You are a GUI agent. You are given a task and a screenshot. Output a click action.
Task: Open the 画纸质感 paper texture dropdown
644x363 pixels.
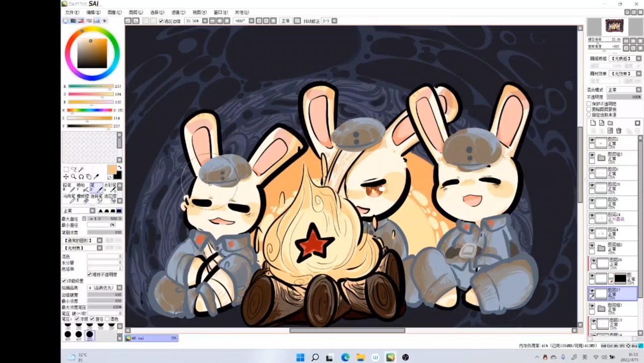click(x=625, y=58)
